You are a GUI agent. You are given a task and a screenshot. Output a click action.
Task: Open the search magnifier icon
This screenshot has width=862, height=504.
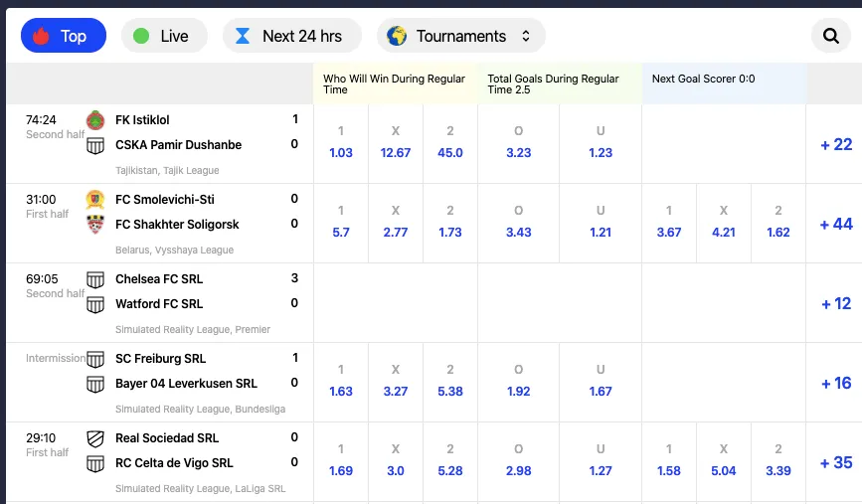coord(830,36)
